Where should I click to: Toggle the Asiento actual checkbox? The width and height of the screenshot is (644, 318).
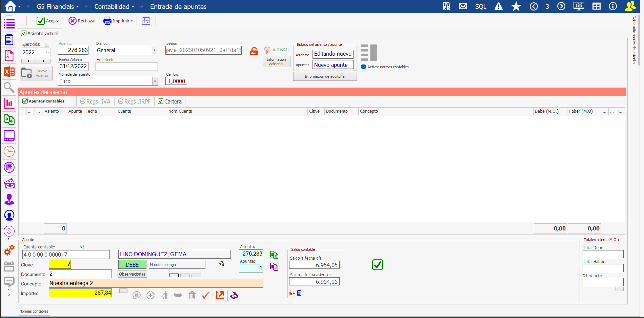coord(24,33)
